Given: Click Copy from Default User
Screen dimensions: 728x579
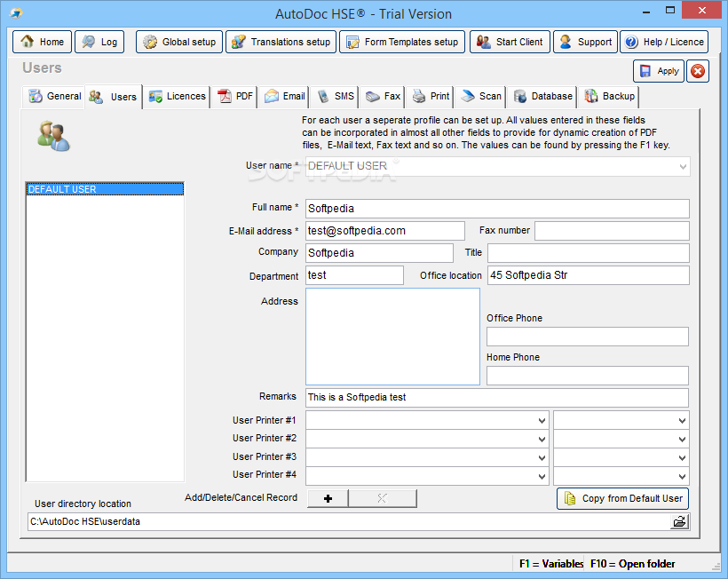Looking at the screenshot, I should coord(622,499).
